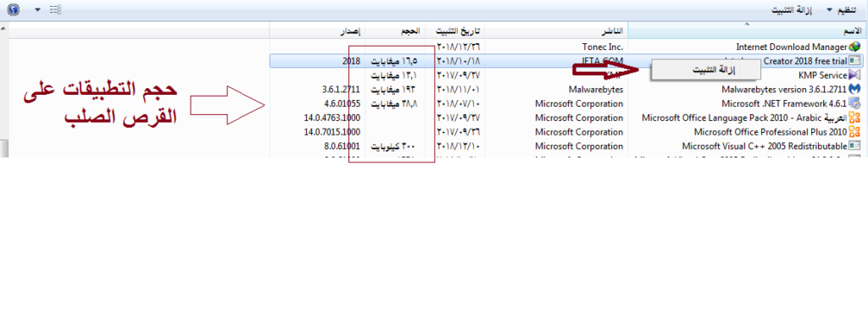
Task: Sort by the الناشر column header
Action: pyautogui.click(x=556, y=30)
